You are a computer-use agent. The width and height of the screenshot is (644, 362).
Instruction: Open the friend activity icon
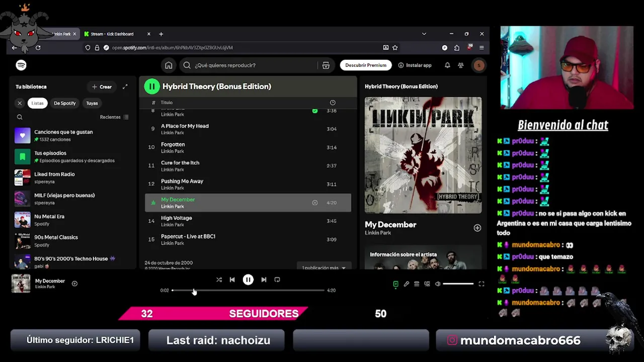point(461,65)
